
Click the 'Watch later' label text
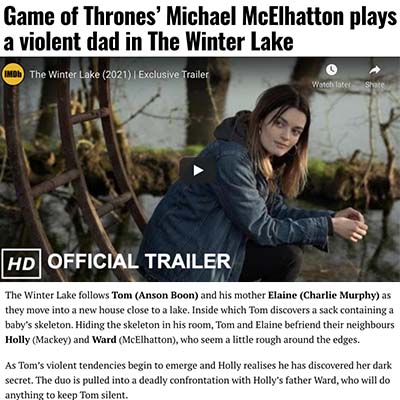(x=331, y=85)
